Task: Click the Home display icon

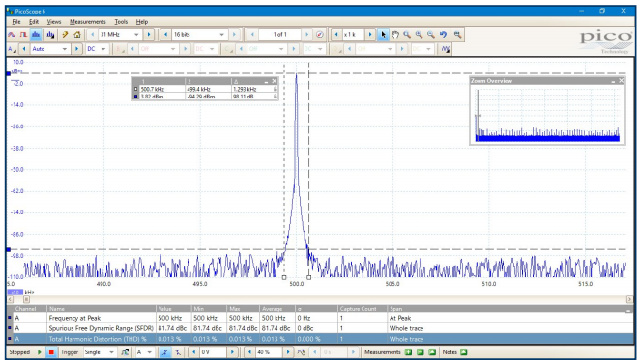Action: [77, 35]
